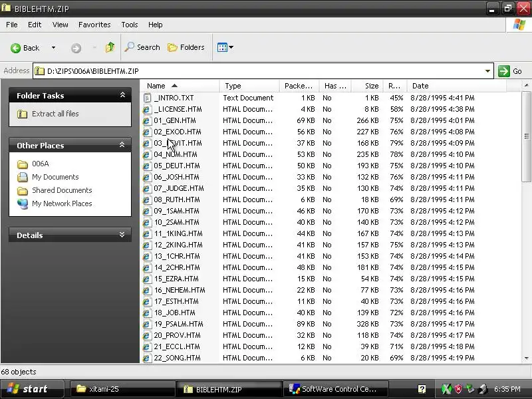Switch to xitami-25 taskbar window
Viewport: 532px width, 399px height.
click(x=122, y=389)
